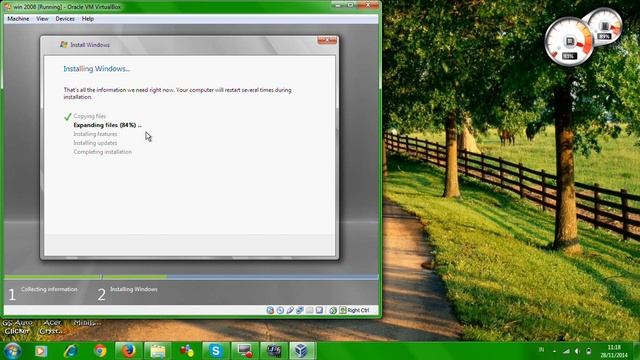The width and height of the screenshot is (640, 360).
Task: Open the View menu in VirtualBox
Action: [42, 19]
